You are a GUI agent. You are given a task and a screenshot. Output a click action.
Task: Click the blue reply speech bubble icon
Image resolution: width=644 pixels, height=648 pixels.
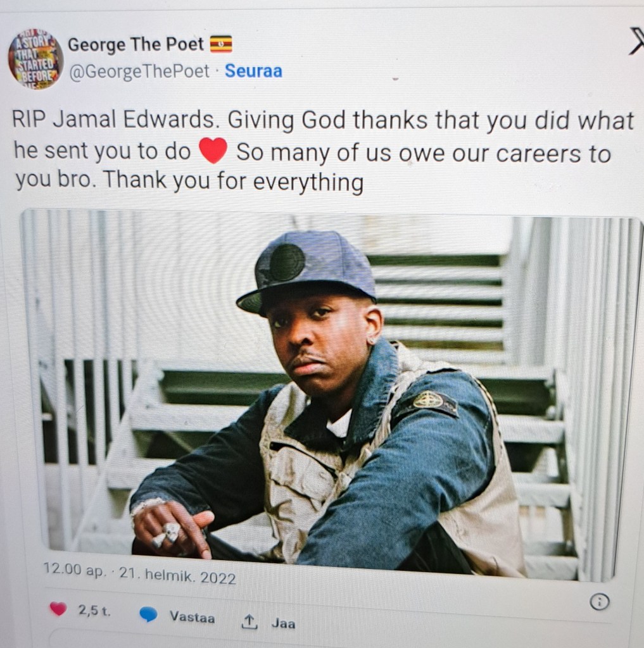click(x=148, y=614)
